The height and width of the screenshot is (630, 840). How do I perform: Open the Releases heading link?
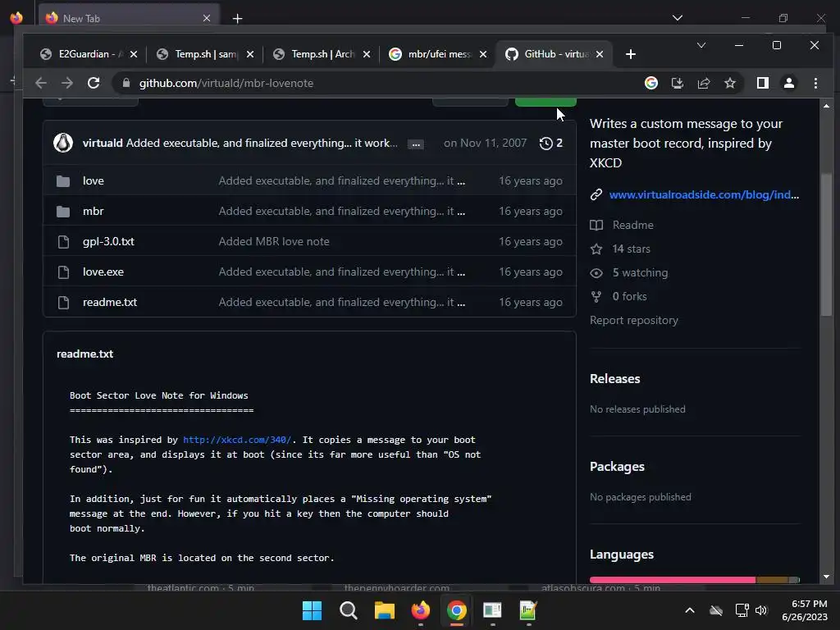point(615,379)
